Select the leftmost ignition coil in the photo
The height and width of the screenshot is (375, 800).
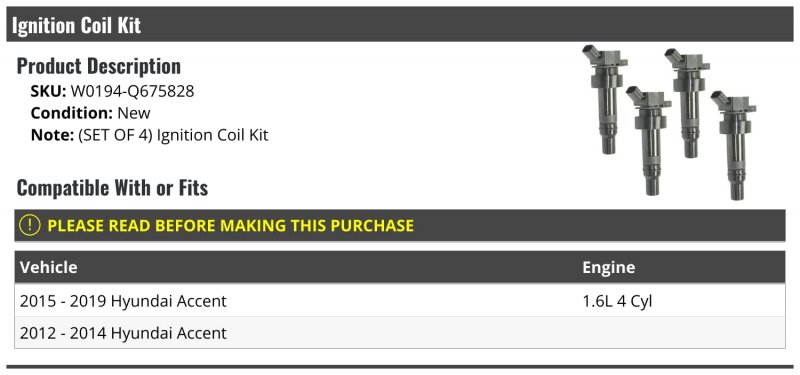(605, 99)
